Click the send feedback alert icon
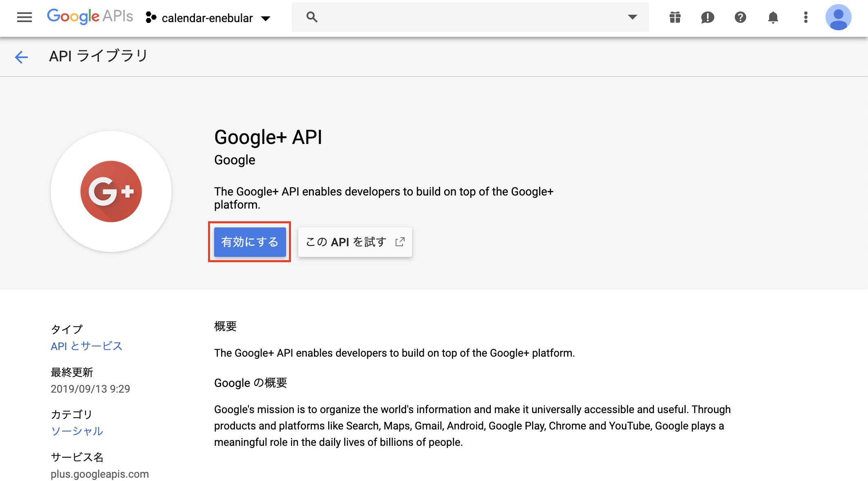The height and width of the screenshot is (481, 868). [707, 17]
